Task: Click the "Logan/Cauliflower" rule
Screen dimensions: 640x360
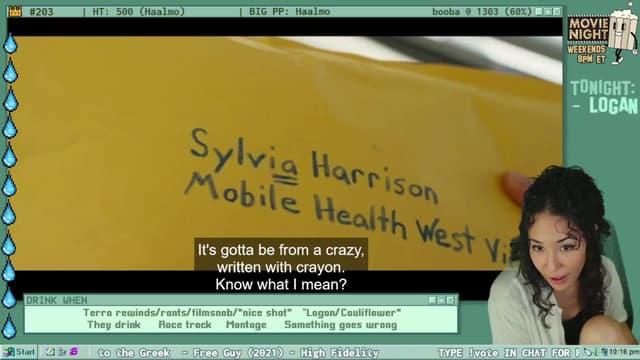Action: pyautogui.click(x=351, y=313)
